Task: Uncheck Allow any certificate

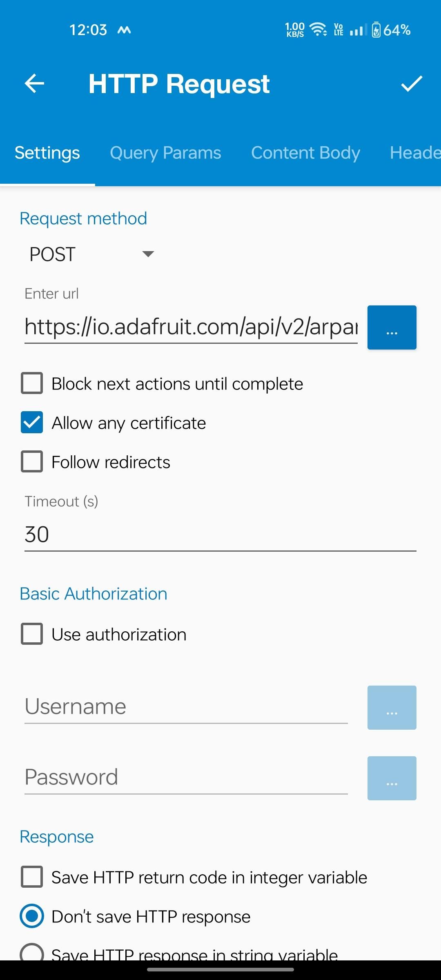Action: [32, 423]
